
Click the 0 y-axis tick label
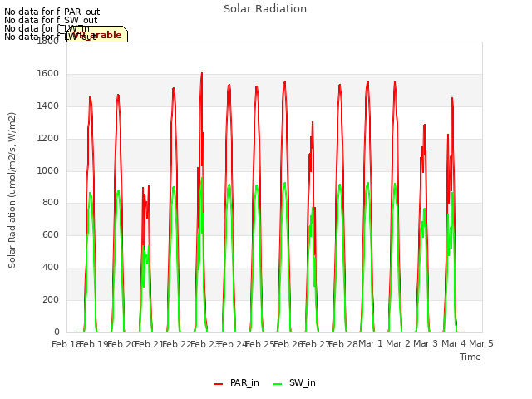click(x=57, y=332)
